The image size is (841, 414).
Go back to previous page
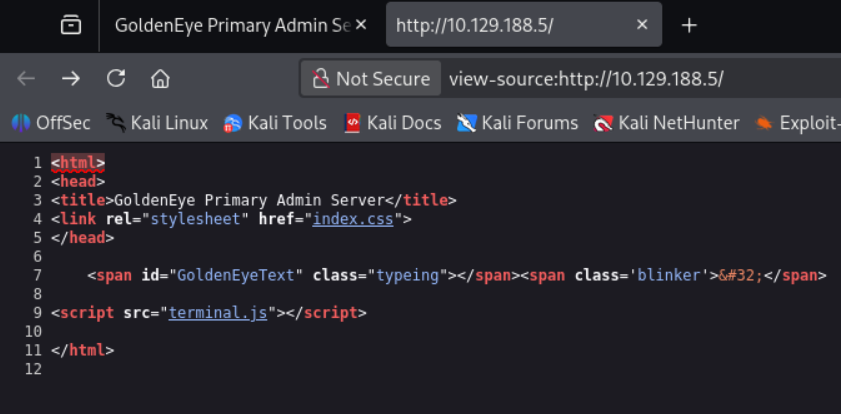click(26, 79)
